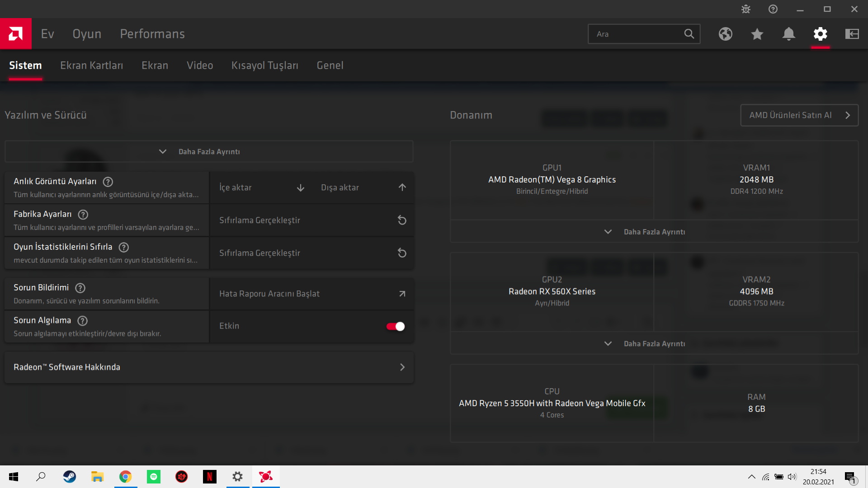Viewport: 868px width, 488px height.
Task: Click help icon next to Sorun Bildirimi
Action: click(x=80, y=288)
